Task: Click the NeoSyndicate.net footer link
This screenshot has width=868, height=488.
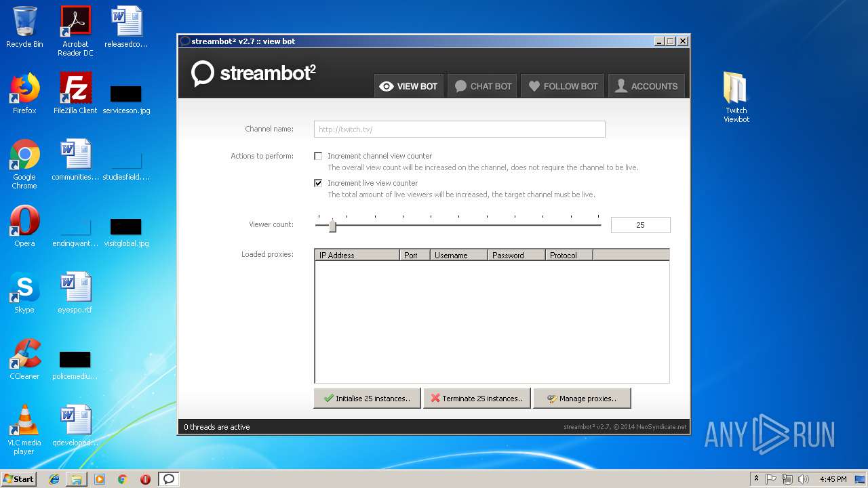Action: click(661, 427)
